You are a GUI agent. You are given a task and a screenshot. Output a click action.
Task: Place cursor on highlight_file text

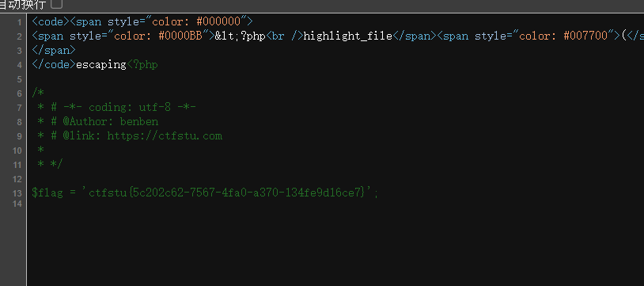tap(347, 36)
